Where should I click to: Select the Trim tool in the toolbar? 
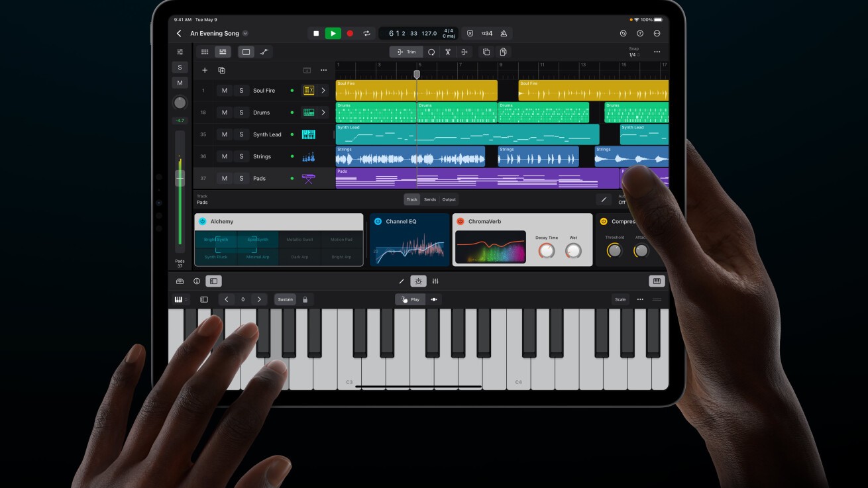pyautogui.click(x=406, y=51)
